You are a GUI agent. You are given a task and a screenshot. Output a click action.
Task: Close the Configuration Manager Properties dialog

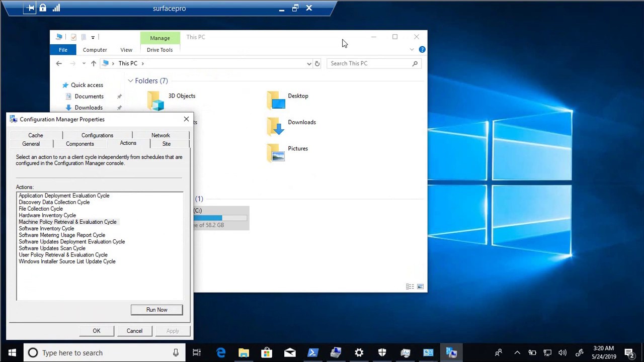(186, 119)
